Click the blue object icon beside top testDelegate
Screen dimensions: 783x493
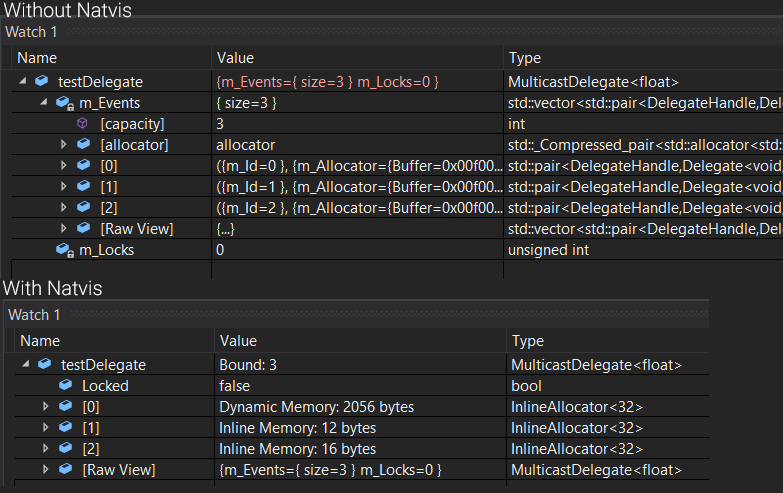click(x=42, y=80)
